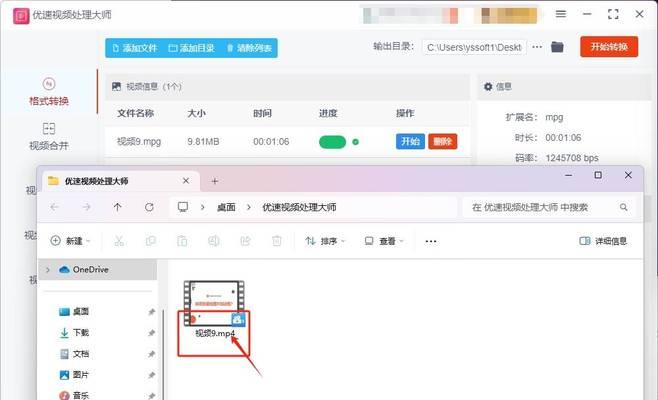
Task: Click the pin icon next to 下载
Action: click(x=151, y=333)
